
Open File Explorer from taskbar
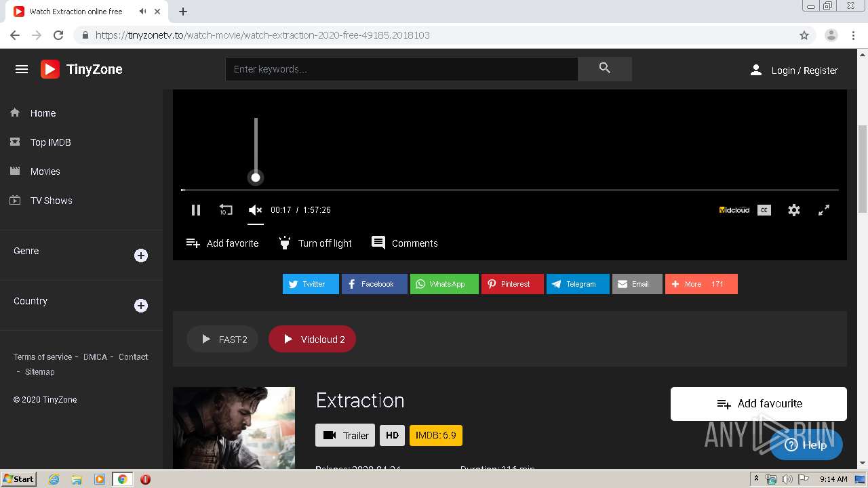77,479
